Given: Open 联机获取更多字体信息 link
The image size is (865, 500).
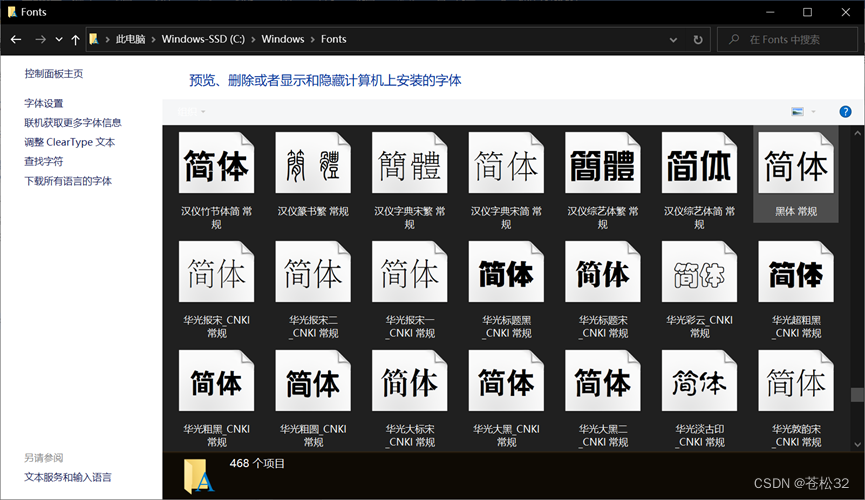Looking at the screenshot, I should point(73,123).
